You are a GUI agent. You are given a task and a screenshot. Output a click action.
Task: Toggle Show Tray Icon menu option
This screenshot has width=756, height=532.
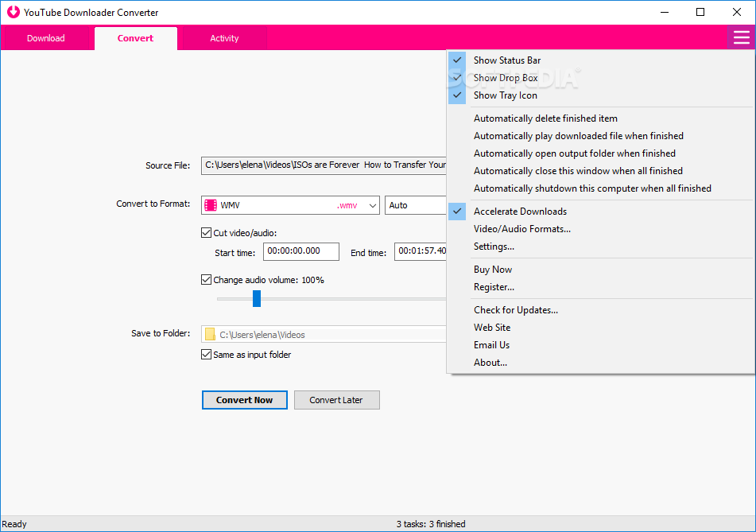point(600,95)
